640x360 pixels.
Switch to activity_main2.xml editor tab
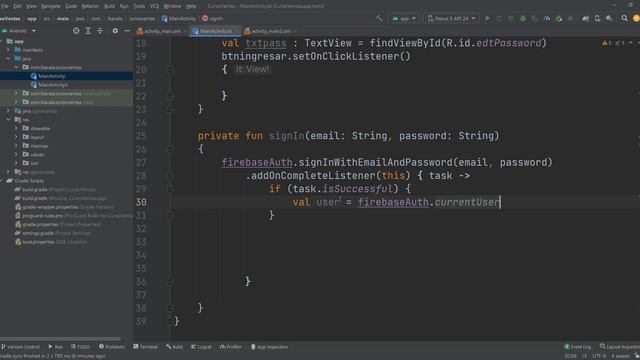point(270,31)
